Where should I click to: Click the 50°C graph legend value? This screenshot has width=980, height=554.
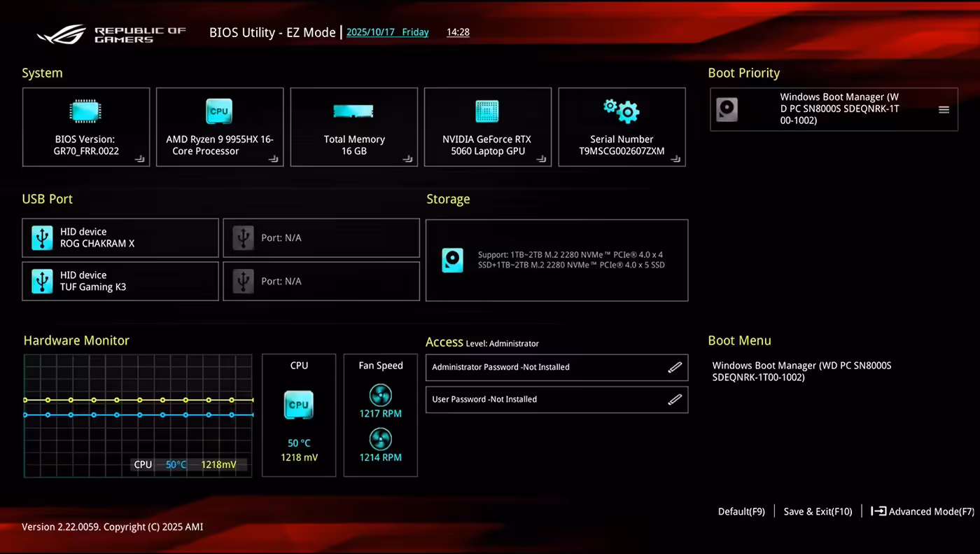pos(176,464)
